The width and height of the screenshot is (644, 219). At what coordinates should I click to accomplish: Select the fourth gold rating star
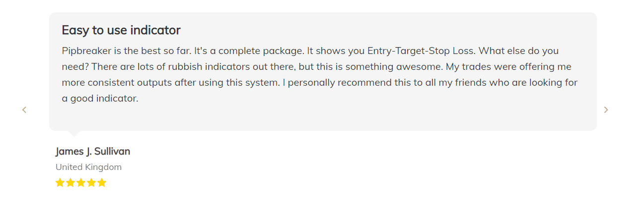click(x=91, y=183)
